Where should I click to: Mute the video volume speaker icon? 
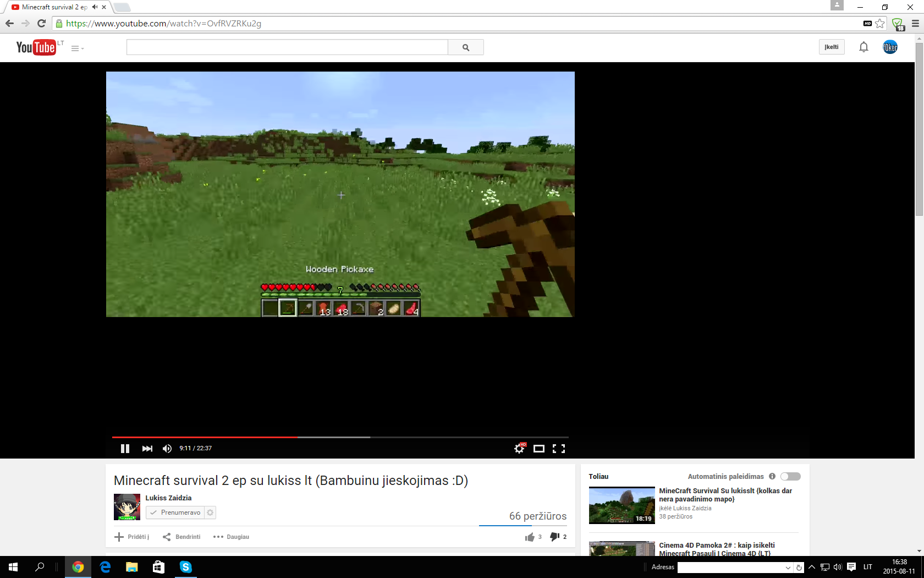click(167, 449)
